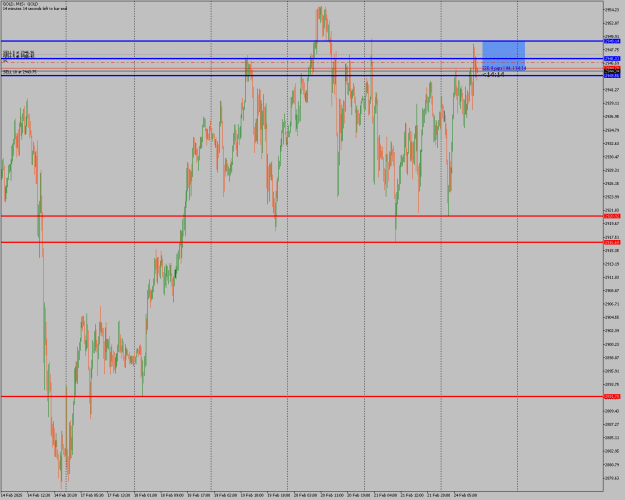Select the red dash-dot horizontal line
The image size is (625, 500).
(302, 63)
